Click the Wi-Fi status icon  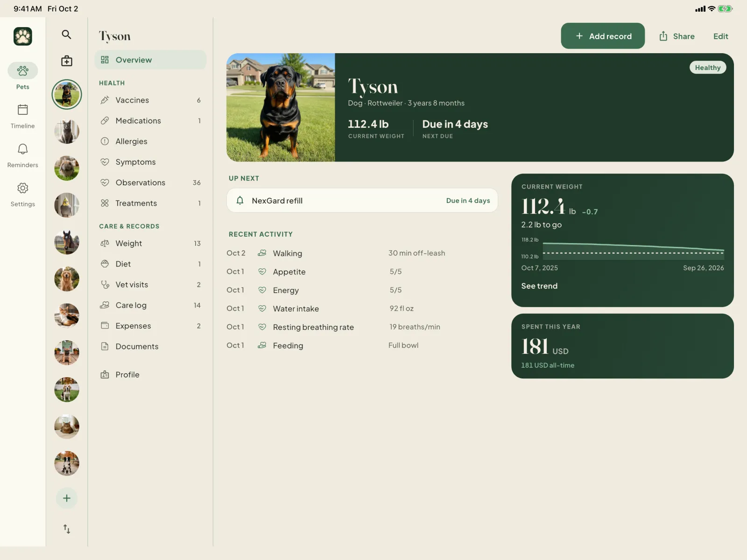[712, 8]
